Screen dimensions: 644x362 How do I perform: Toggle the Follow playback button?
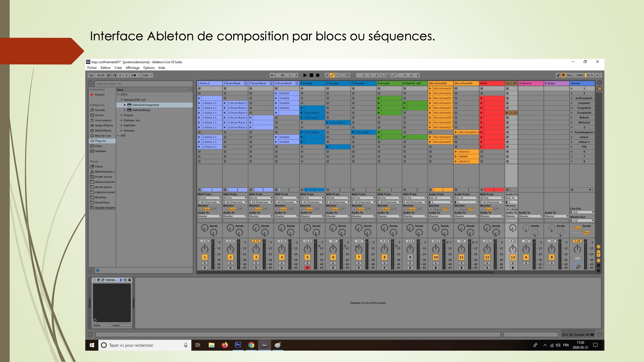(273, 75)
